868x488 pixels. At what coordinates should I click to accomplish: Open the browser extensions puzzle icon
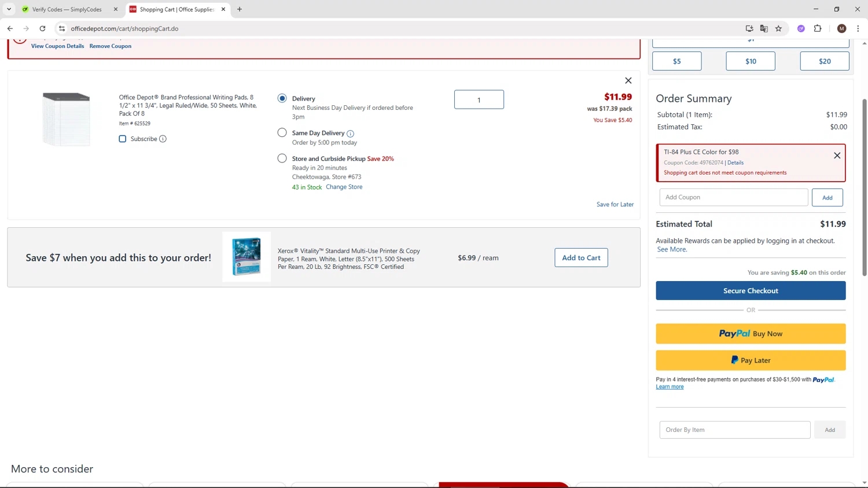(818, 28)
